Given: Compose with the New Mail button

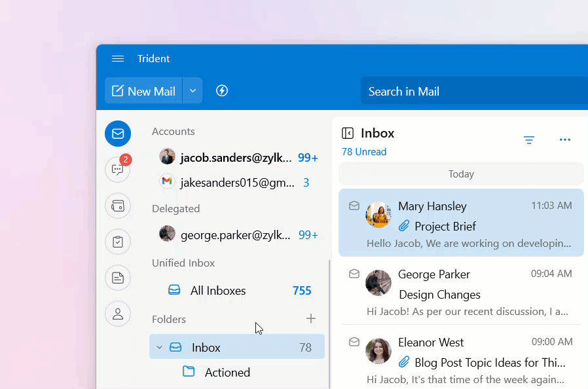Looking at the screenshot, I should [143, 91].
